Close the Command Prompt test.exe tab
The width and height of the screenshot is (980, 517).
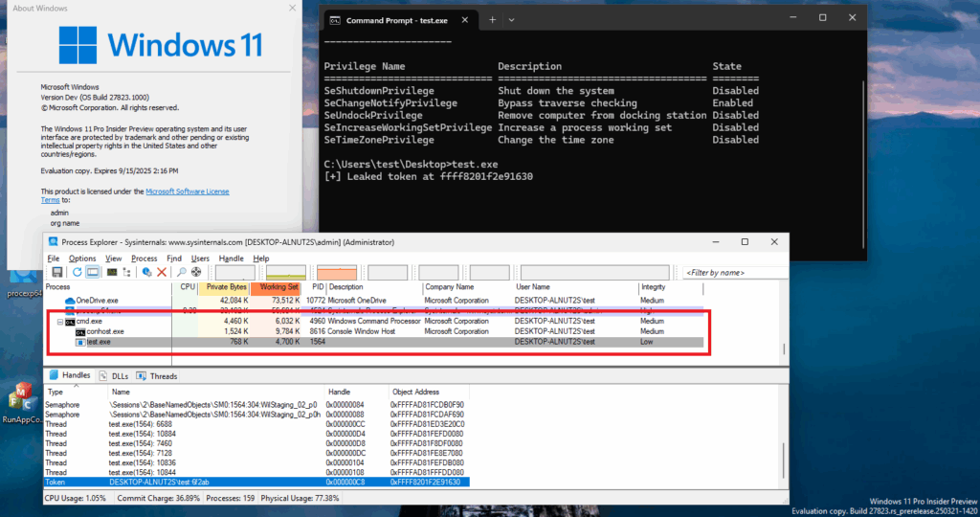(465, 20)
